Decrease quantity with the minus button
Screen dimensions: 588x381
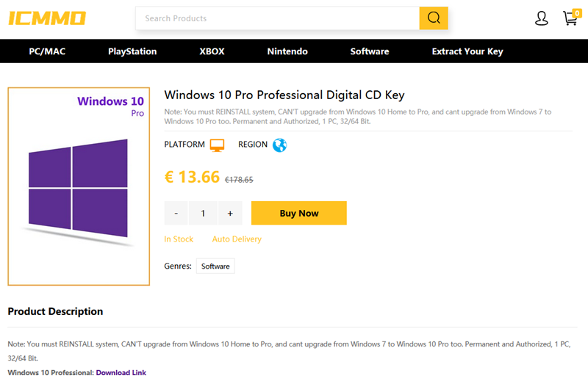pyautogui.click(x=176, y=213)
